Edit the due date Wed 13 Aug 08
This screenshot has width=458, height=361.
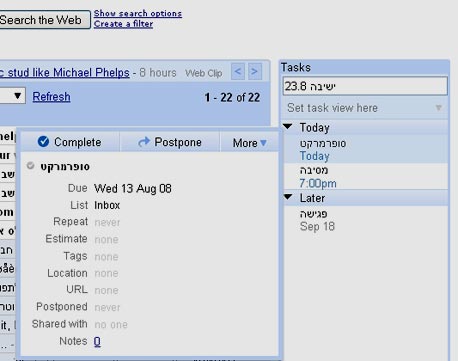coord(133,188)
